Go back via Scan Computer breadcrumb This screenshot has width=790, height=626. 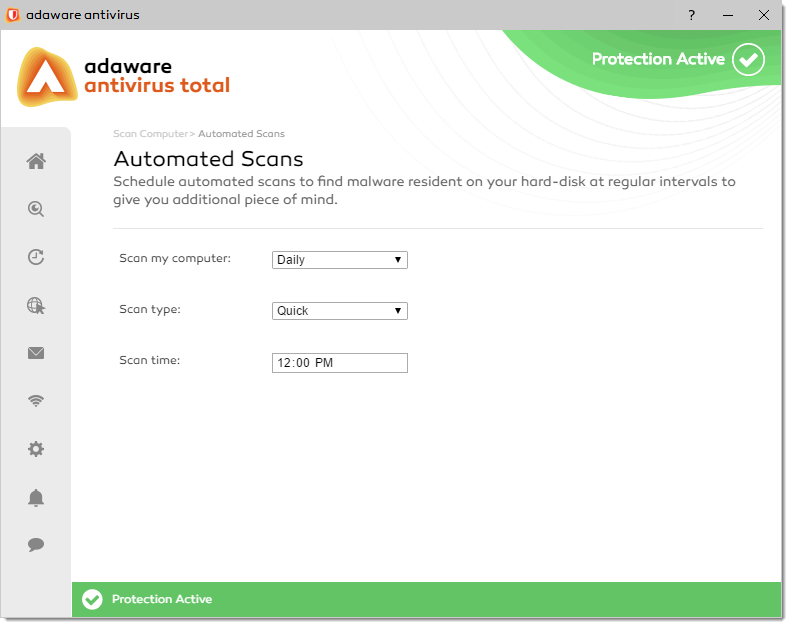(x=151, y=134)
